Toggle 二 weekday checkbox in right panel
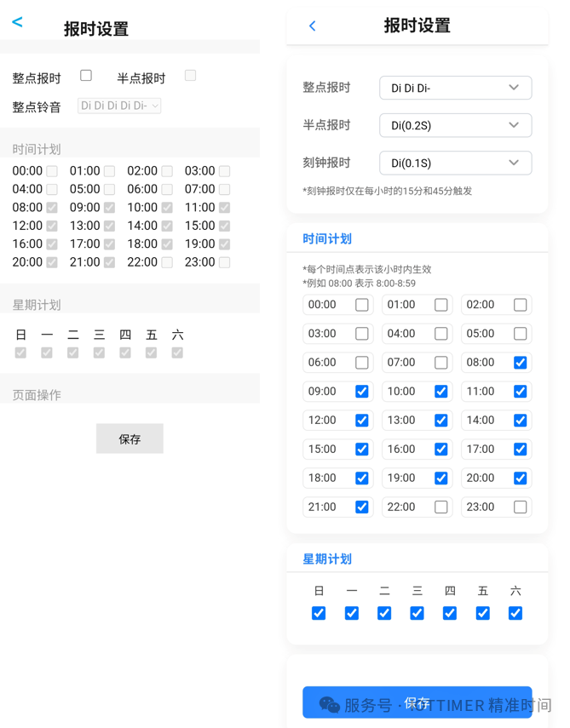Image resolution: width=570 pixels, height=728 pixels. click(x=384, y=613)
